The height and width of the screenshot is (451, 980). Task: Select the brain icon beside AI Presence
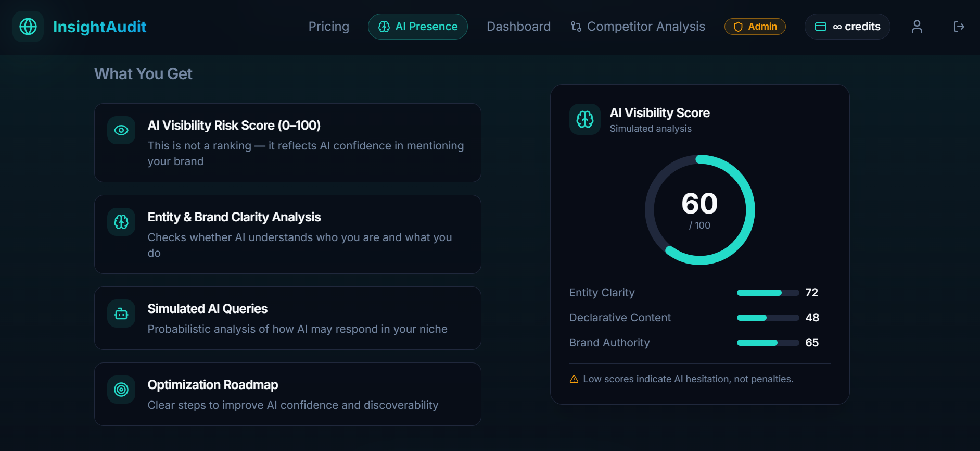pos(384,27)
